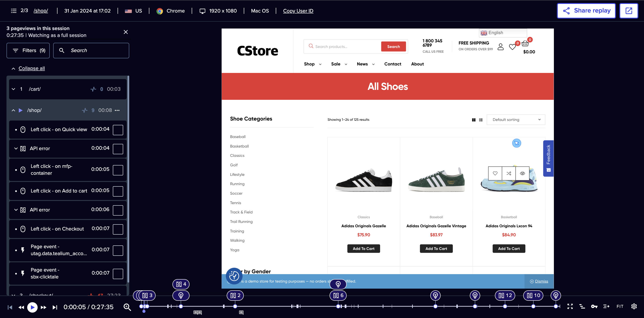This screenshot has width=644, height=318.
Task: Go to Contact page
Action: (393, 64)
